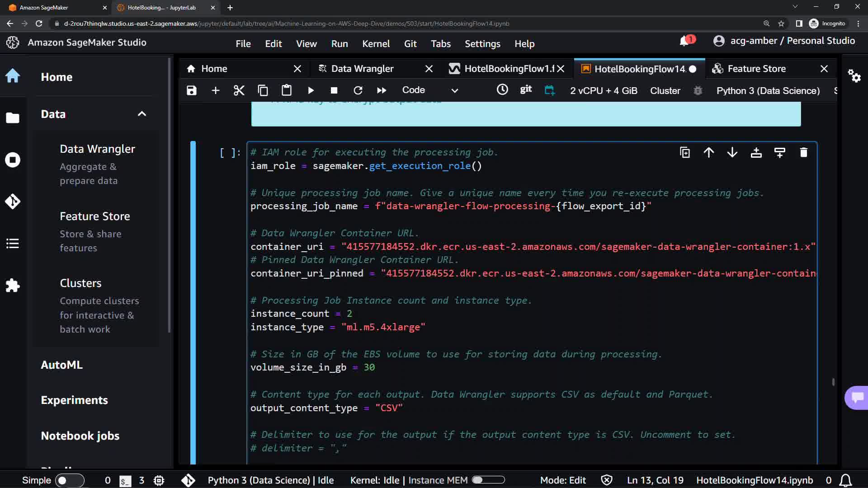This screenshot has width=868, height=488.
Task: Move the cell up with the arrow icon
Action: point(708,153)
